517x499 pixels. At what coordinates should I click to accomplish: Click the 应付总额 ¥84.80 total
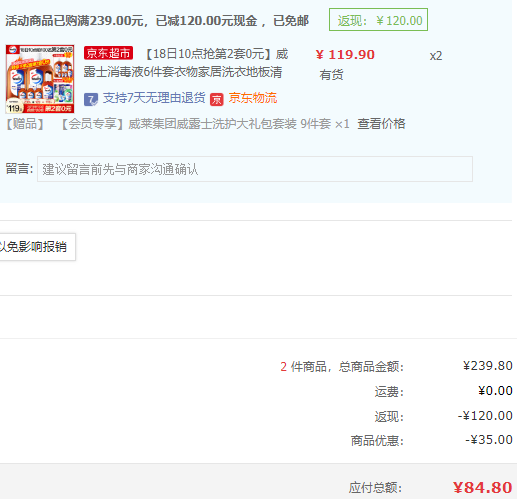(x=482, y=487)
